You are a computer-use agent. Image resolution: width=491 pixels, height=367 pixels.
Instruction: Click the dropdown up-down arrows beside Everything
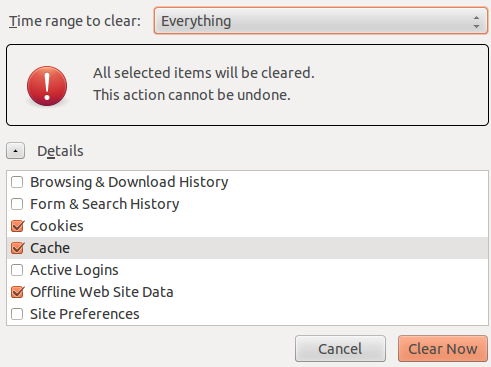pos(476,22)
